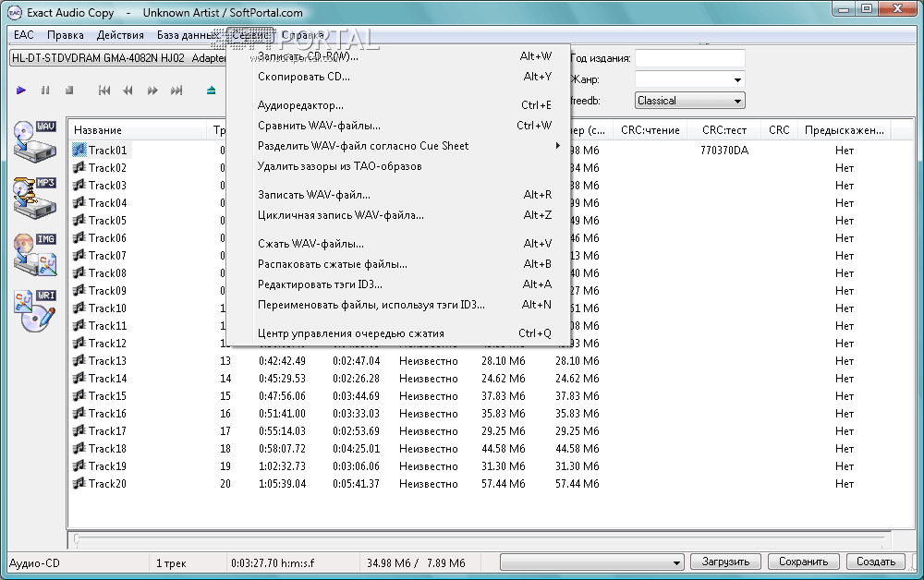
Task: Click Аудио-CD status bar entry
Action: (35, 563)
